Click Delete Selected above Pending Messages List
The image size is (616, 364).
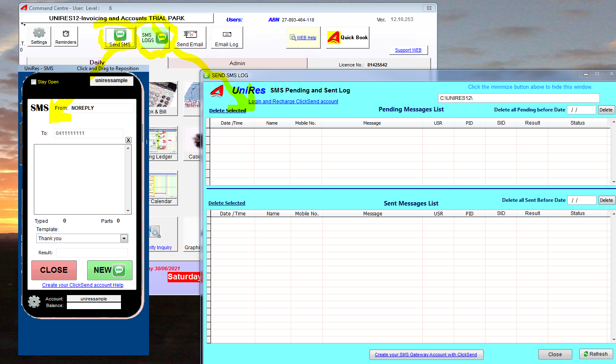click(x=227, y=111)
